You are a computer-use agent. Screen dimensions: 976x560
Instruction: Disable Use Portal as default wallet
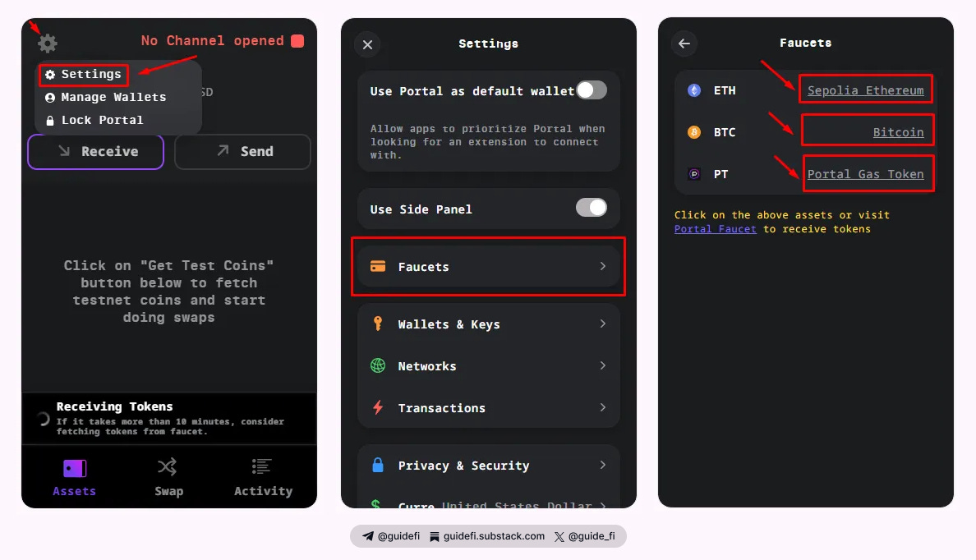[x=591, y=90]
